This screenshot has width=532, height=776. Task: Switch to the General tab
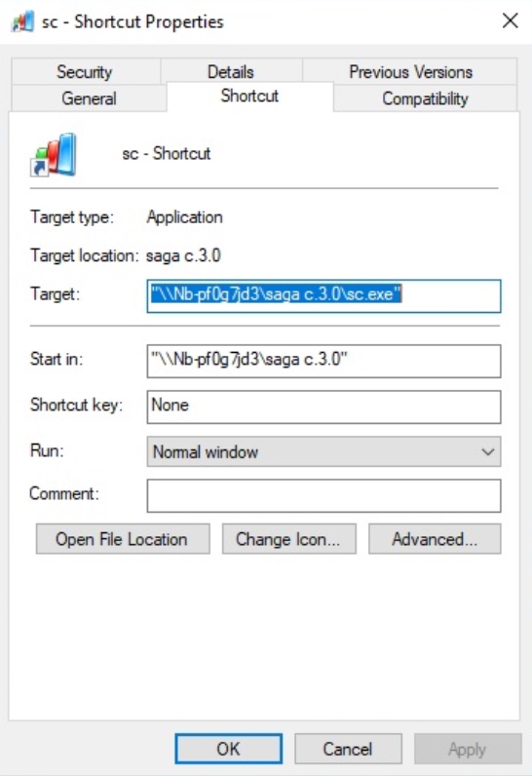click(x=89, y=98)
